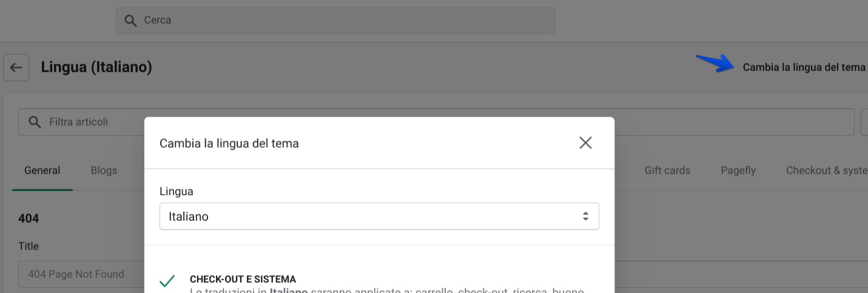Open the Blogs tab
868x293 pixels.
tap(104, 170)
